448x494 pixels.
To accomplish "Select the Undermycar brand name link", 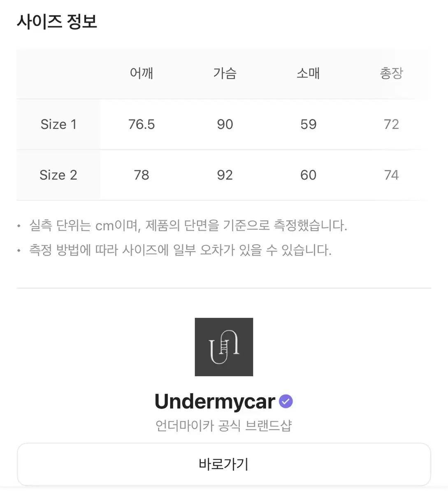I will click(215, 401).
